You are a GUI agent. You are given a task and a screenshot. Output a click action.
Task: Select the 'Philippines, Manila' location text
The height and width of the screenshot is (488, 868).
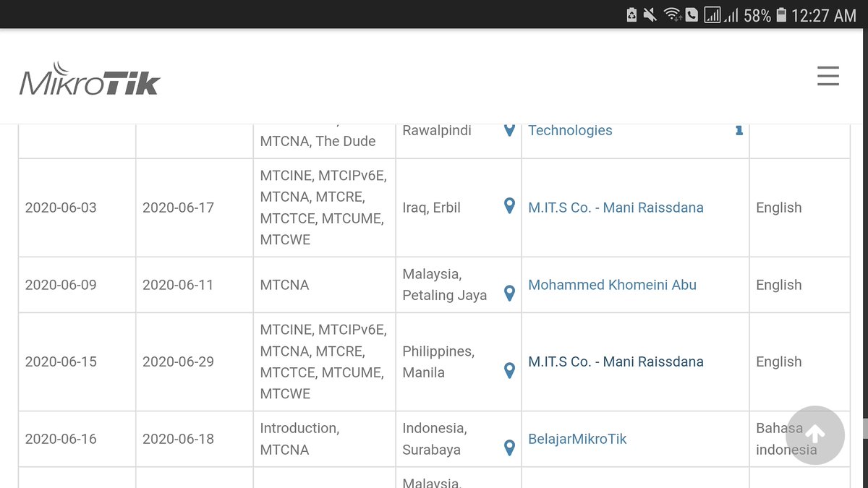[438, 361]
